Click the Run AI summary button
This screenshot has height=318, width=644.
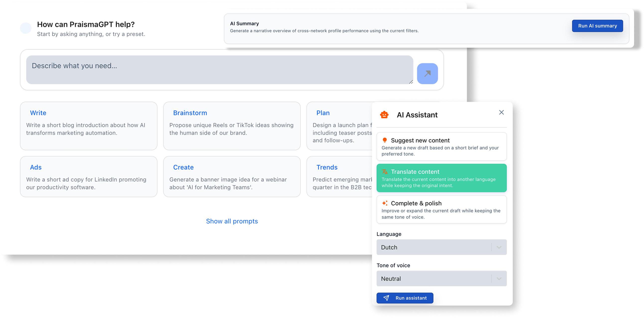[597, 26]
